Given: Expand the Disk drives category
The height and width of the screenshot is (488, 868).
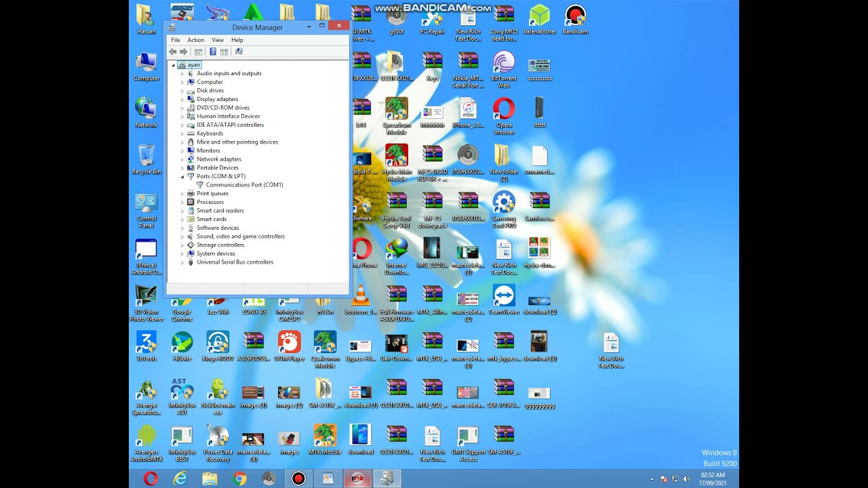Looking at the screenshot, I should click(x=182, y=91).
